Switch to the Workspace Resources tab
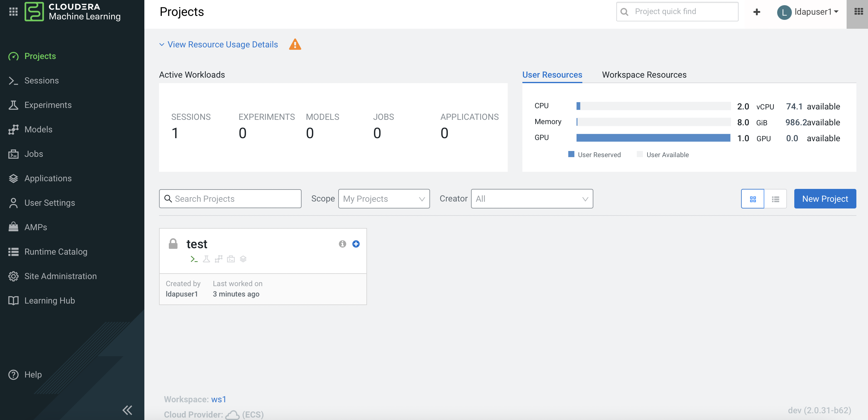868x420 pixels. [x=644, y=75]
